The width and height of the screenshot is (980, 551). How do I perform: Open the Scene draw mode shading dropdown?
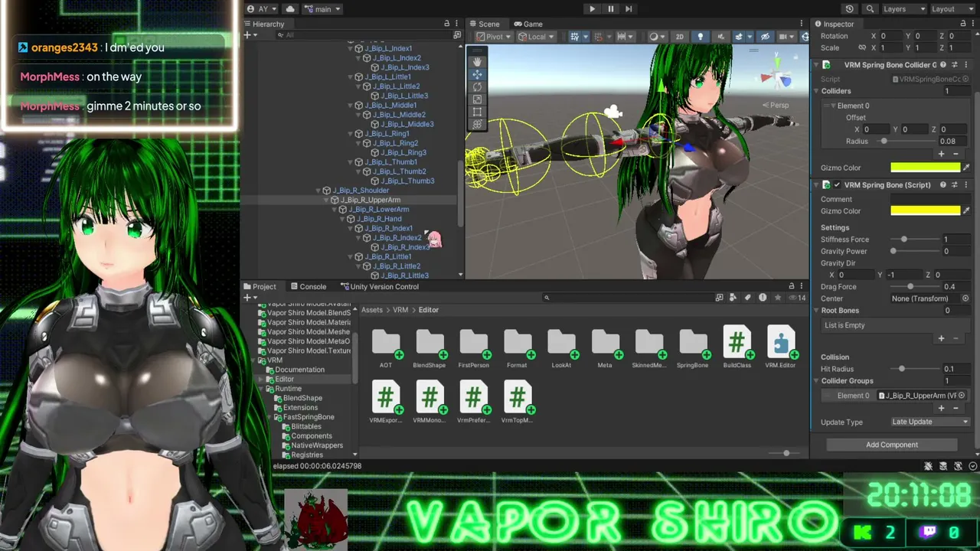coord(656,37)
